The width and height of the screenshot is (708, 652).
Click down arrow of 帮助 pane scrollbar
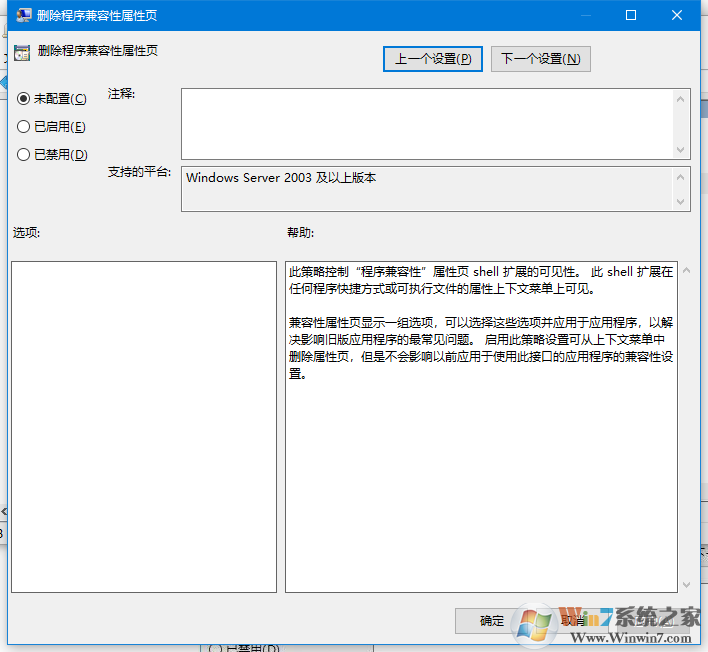point(685,584)
